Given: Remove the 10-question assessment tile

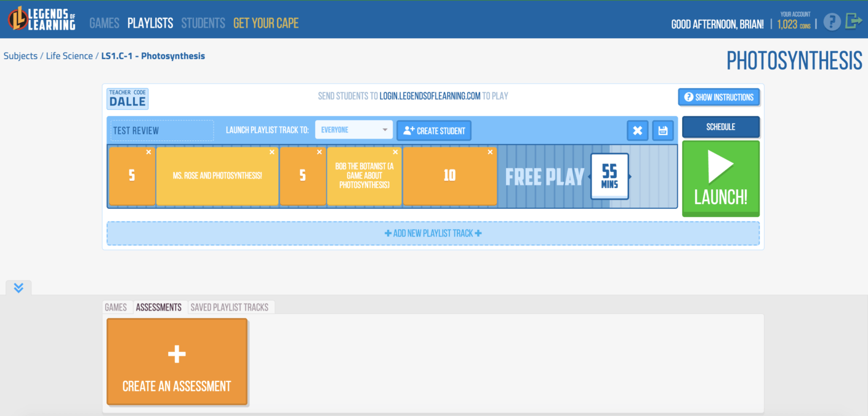Looking at the screenshot, I should (x=490, y=152).
